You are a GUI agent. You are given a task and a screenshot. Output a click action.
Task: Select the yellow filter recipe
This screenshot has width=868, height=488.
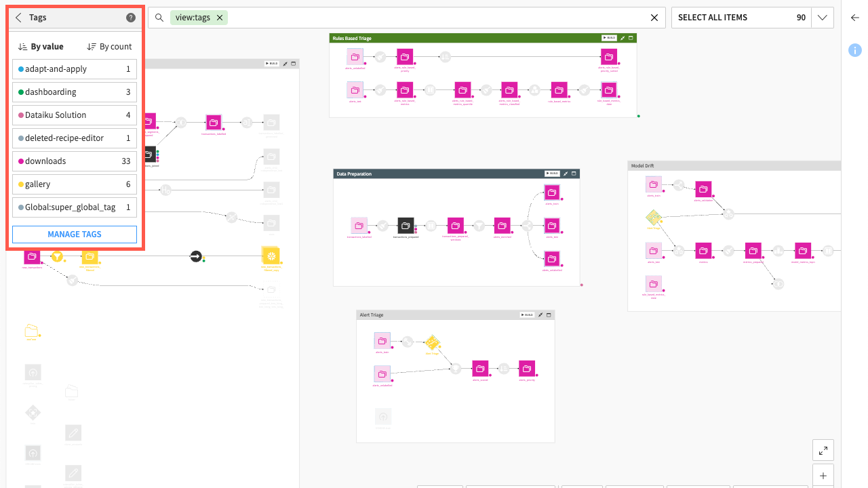(x=58, y=256)
